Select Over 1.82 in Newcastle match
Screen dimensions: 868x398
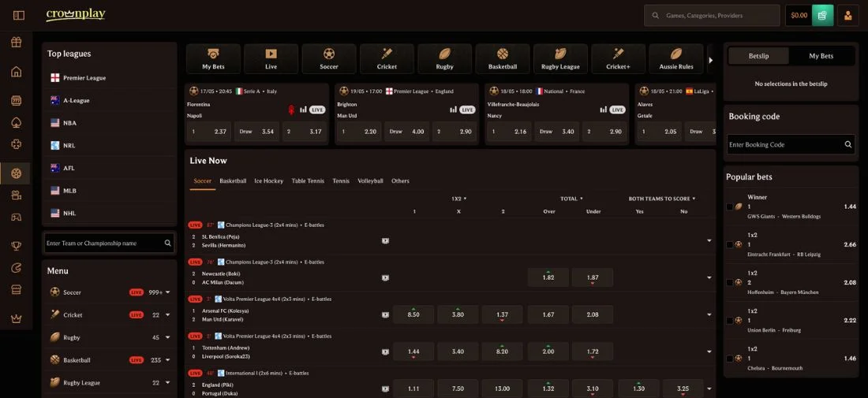[x=548, y=277]
